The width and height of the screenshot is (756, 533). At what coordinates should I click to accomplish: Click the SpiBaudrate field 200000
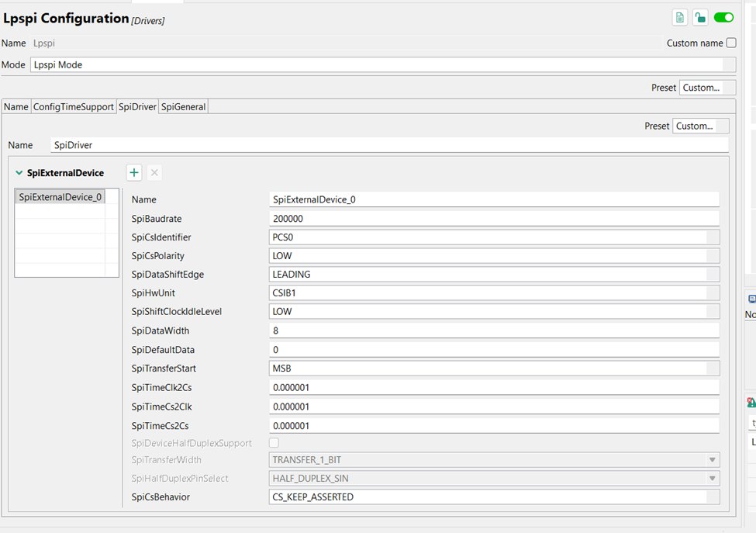(x=494, y=219)
